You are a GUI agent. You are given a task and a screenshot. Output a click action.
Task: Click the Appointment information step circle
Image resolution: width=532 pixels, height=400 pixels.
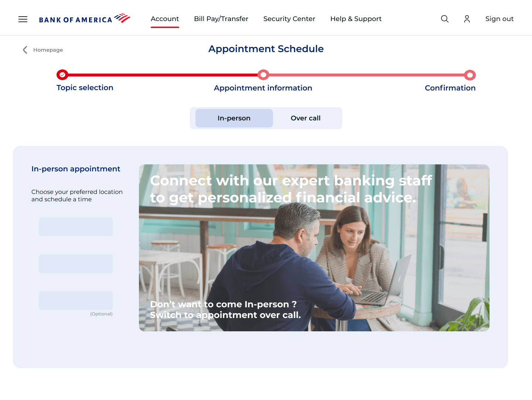pos(263,75)
